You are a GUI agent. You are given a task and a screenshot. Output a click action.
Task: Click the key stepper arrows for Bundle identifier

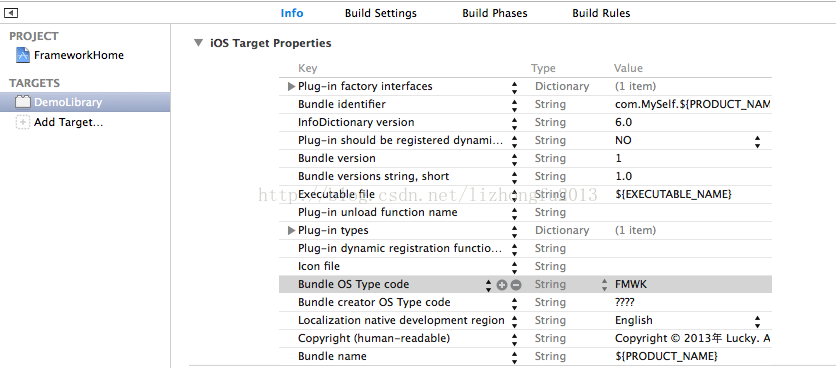(x=515, y=105)
